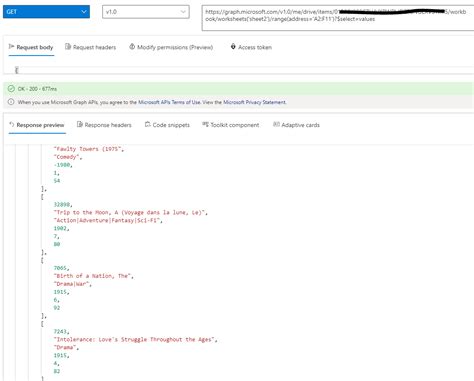
Task: Click the 1902 year value
Action: tap(61, 228)
